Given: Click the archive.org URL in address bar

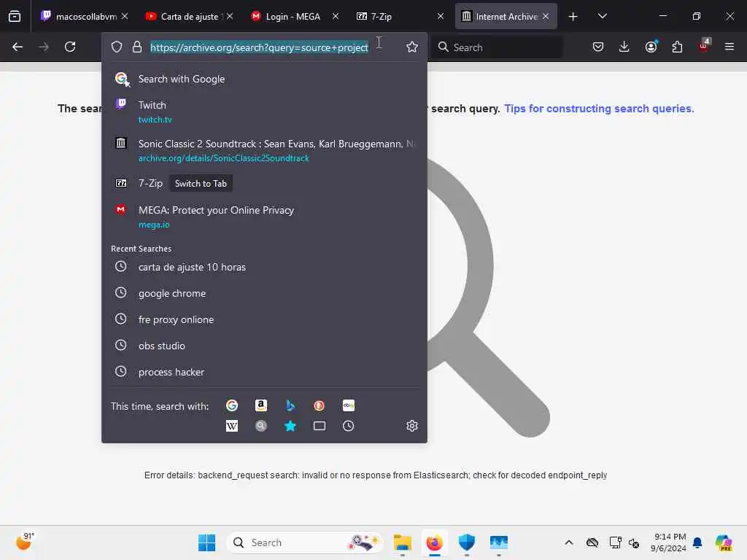Looking at the screenshot, I should coord(259,47).
